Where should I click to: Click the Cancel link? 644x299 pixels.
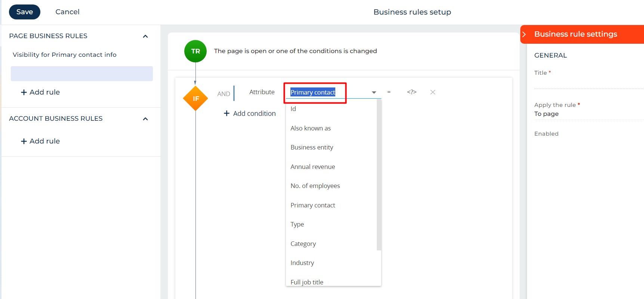67,12
